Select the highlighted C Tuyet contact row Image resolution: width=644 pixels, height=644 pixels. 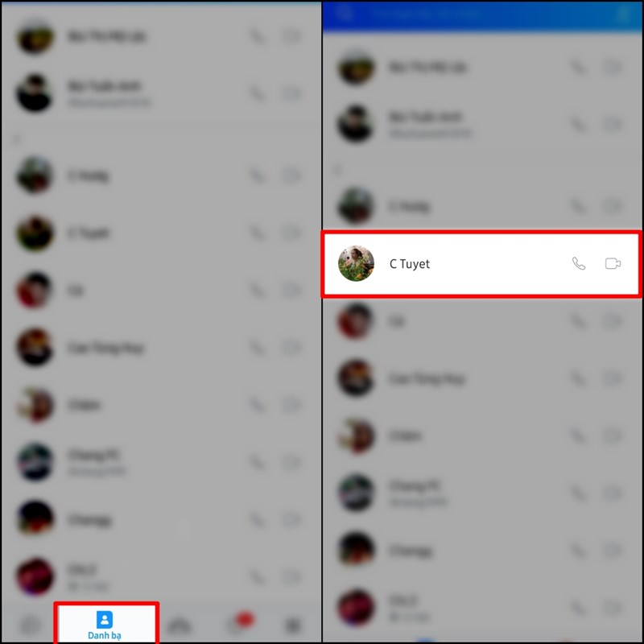point(481,264)
